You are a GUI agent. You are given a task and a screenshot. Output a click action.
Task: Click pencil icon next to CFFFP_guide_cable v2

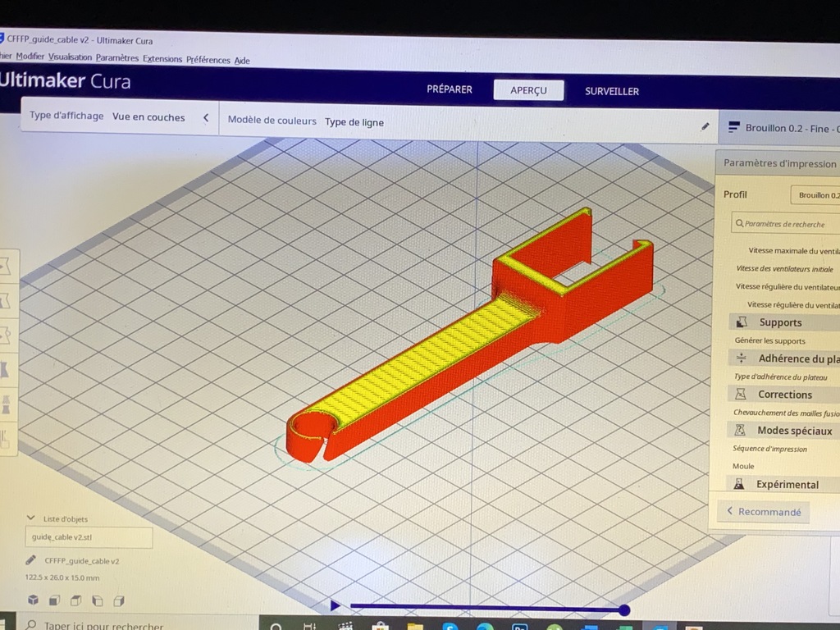click(x=30, y=559)
